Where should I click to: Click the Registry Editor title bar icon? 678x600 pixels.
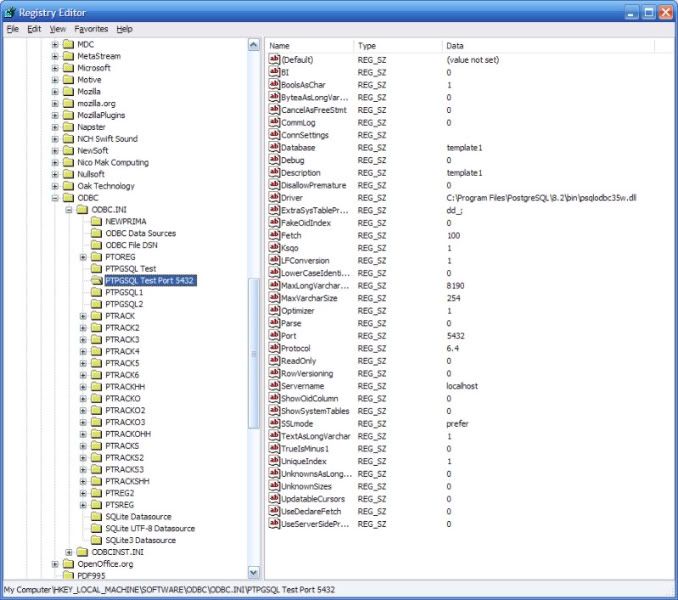click(x=11, y=12)
